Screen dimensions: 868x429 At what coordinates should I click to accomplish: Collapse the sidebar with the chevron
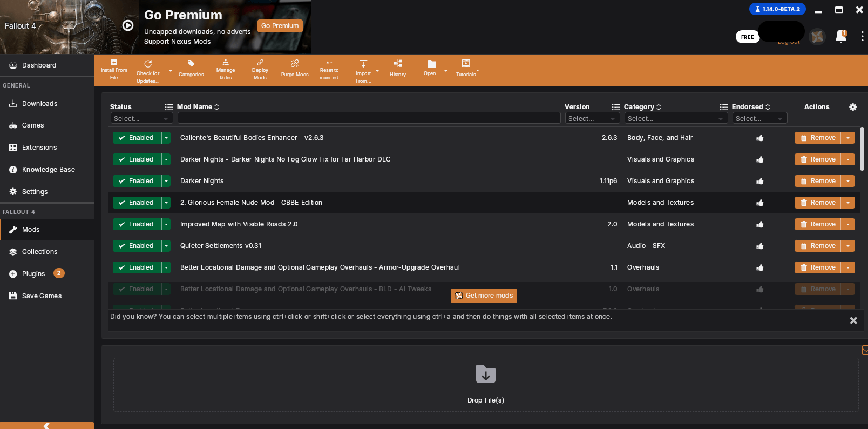(x=47, y=426)
